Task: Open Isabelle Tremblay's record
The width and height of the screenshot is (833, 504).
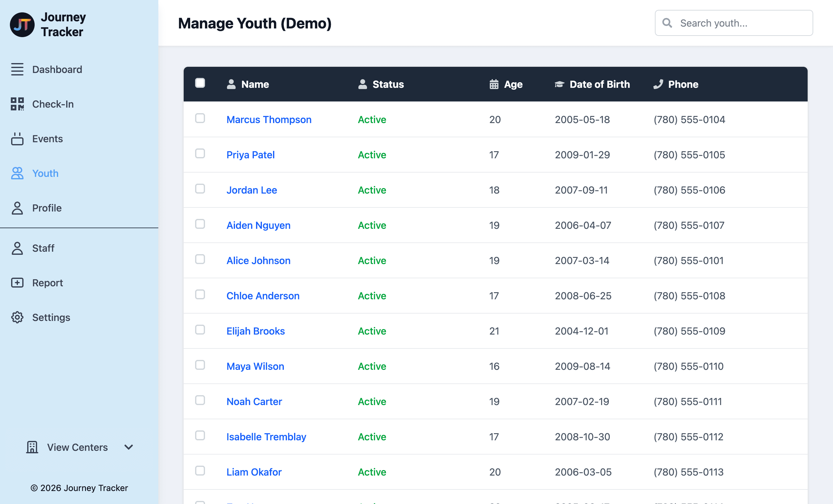Action: pyautogui.click(x=266, y=437)
